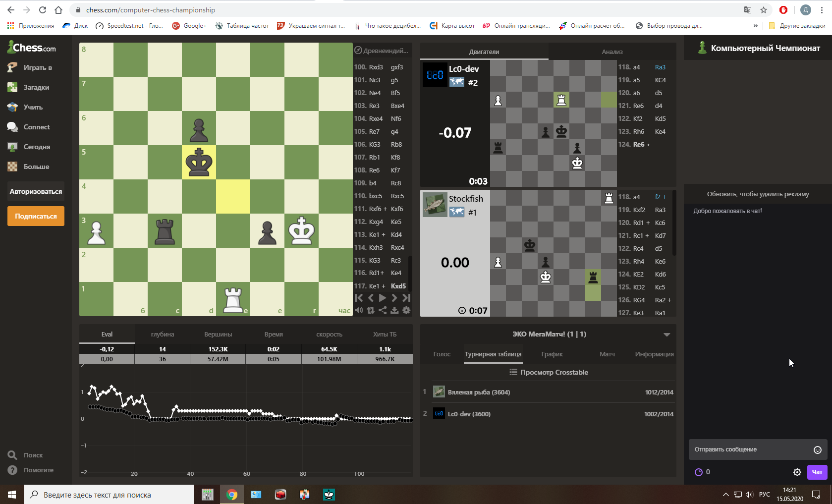
Task: Bookmark page with star icon
Action: pos(764,10)
